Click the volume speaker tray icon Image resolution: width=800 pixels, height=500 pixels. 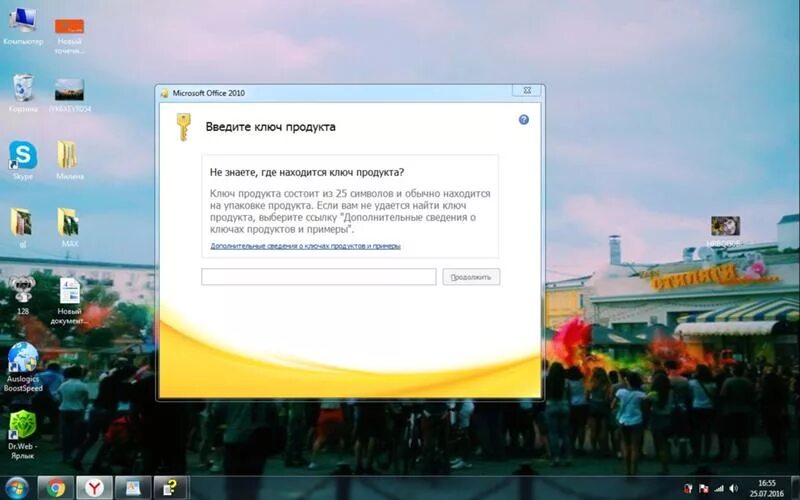[734, 488]
